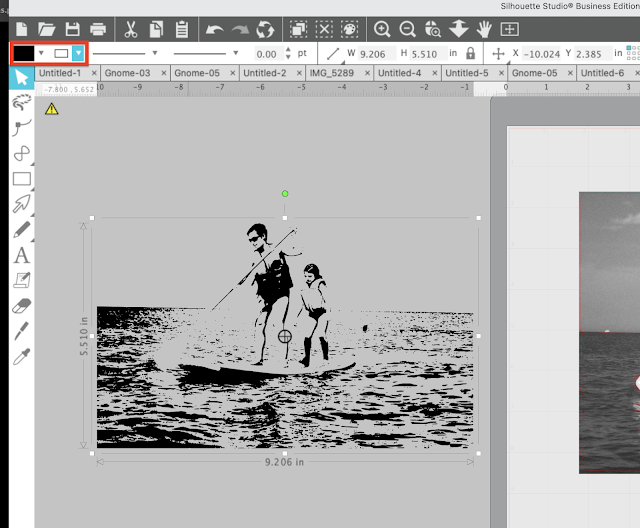
Task: Click the anchor point grid icon
Action: 633,53
